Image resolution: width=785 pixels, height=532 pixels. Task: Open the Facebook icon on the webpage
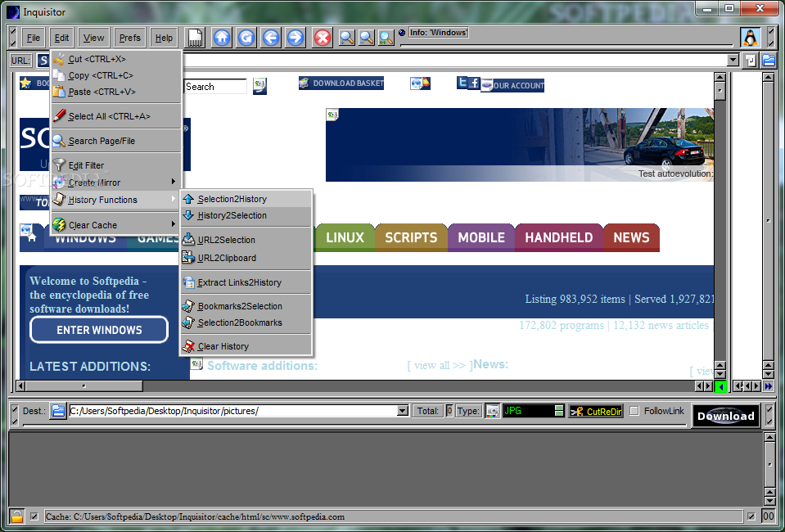[x=474, y=83]
